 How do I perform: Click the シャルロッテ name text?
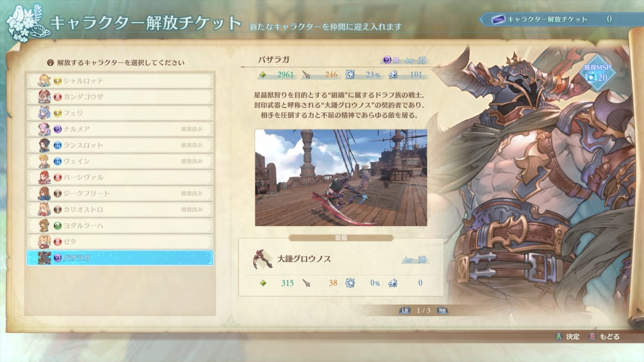coord(83,81)
